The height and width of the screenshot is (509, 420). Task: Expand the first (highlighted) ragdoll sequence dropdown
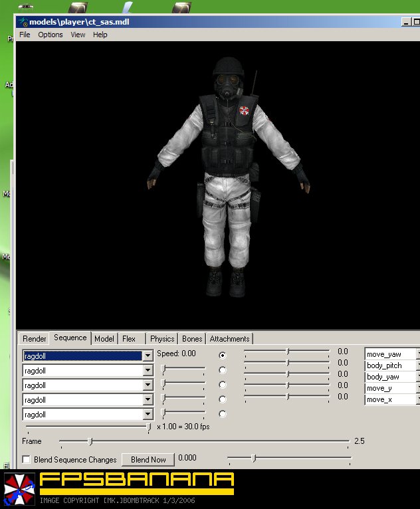click(x=148, y=356)
